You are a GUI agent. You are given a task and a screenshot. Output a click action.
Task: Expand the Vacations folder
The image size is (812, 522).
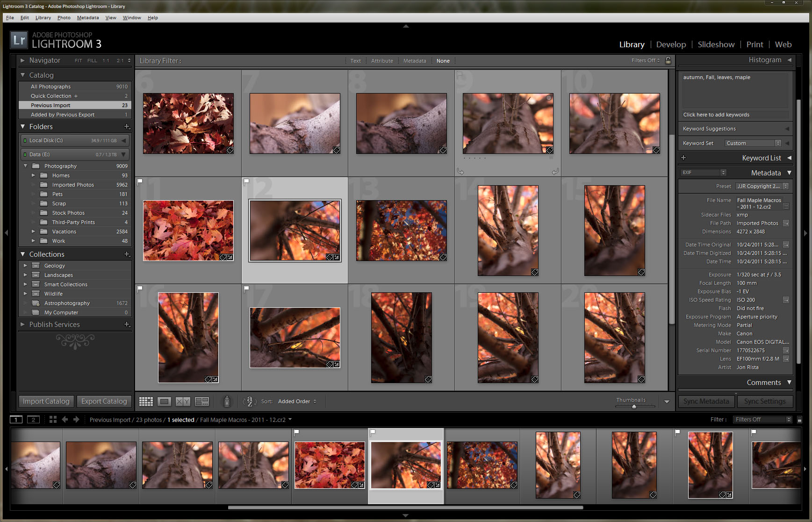33,232
